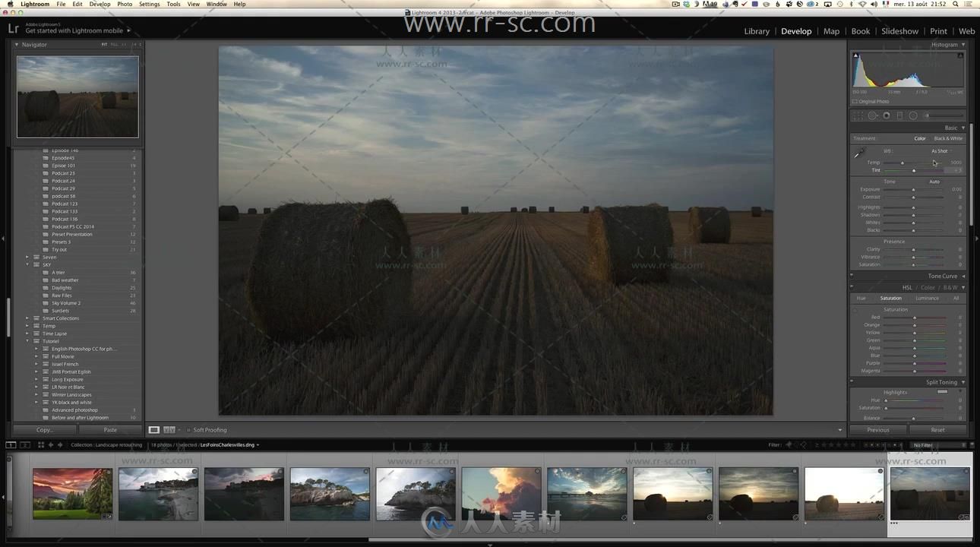
Task: Click the highlight clipping indicator in histogram
Action: click(x=960, y=55)
